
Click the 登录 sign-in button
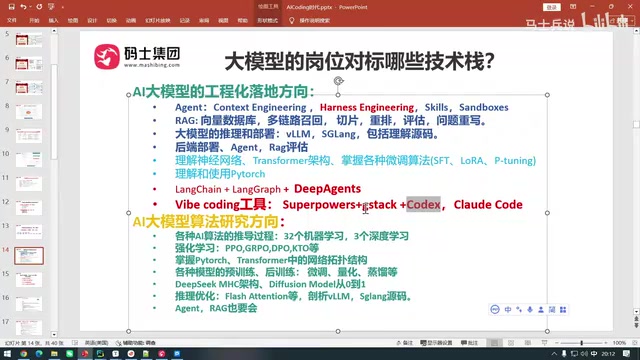[x=551, y=7]
